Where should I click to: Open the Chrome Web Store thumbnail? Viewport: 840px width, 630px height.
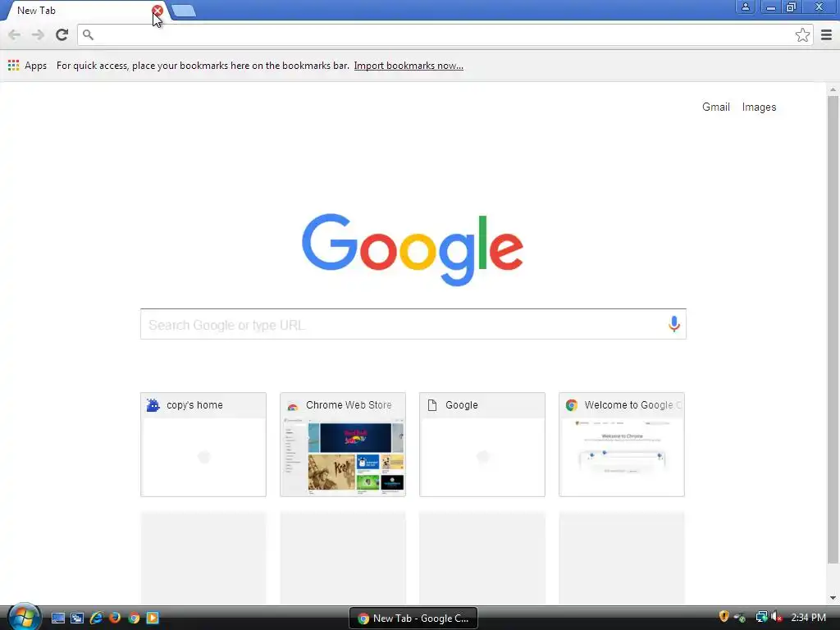coord(343,444)
